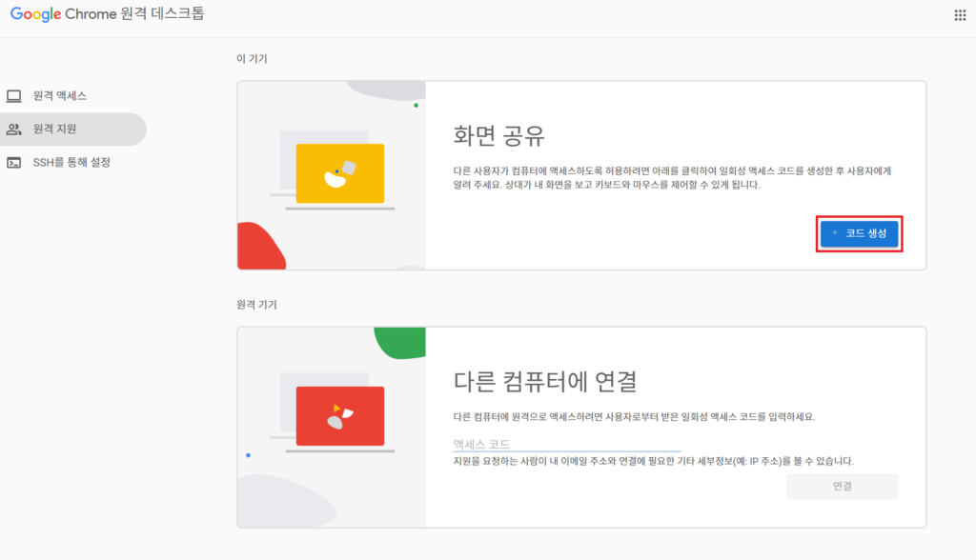Click the email and IP address notice text

653,461
